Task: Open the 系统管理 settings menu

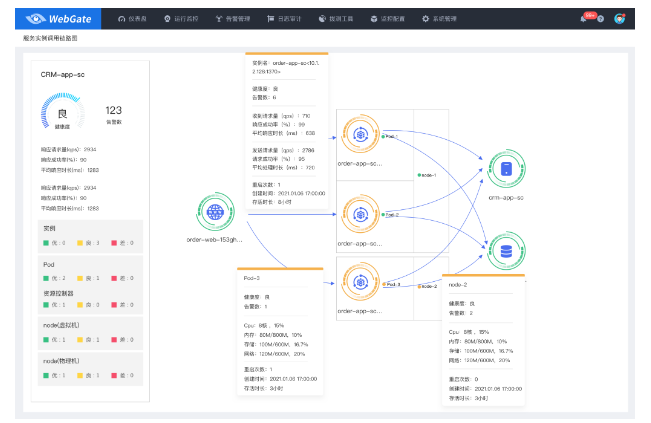Action: [439, 19]
